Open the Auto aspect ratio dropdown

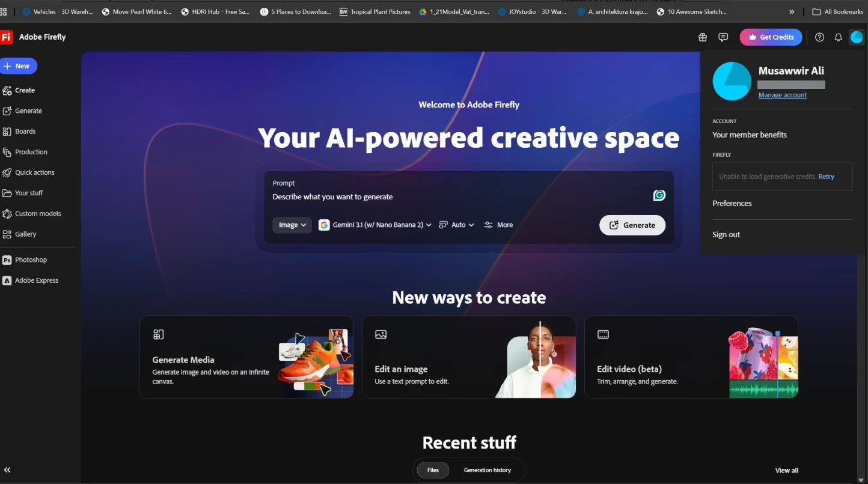(457, 225)
